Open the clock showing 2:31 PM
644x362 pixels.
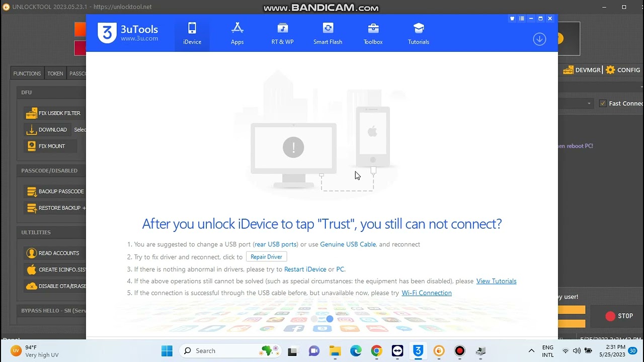tap(612, 351)
